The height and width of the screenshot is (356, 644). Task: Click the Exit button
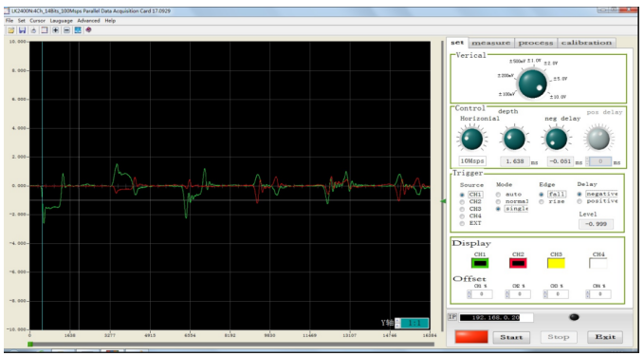pos(605,337)
